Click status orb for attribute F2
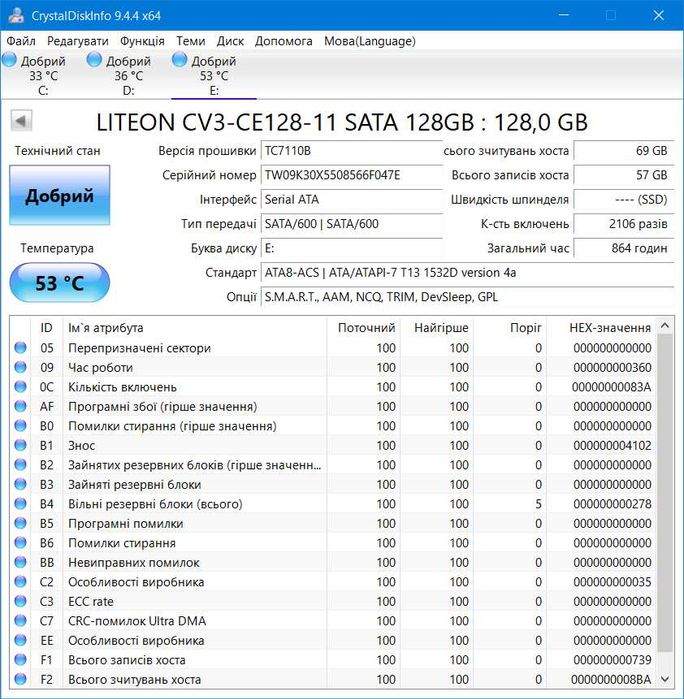Image resolution: width=684 pixels, height=699 pixels. coord(21,679)
